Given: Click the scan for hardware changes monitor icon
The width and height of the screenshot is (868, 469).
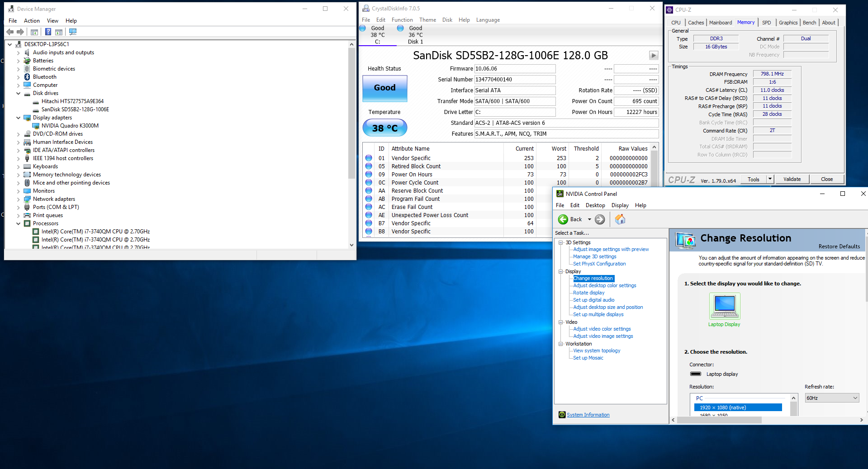Looking at the screenshot, I should pyautogui.click(x=73, y=32).
